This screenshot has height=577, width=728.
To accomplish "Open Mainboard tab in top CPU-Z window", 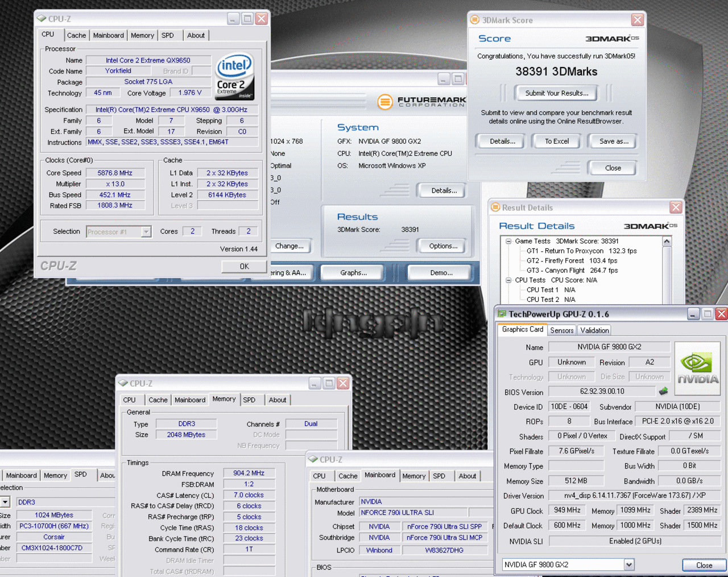I will pyautogui.click(x=109, y=35).
